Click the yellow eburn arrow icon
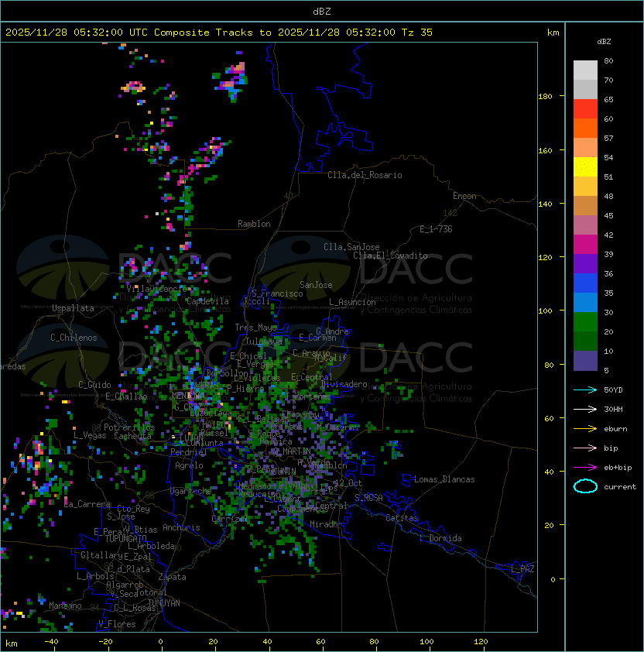The image size is (644, 652). (x=585, y=429)
